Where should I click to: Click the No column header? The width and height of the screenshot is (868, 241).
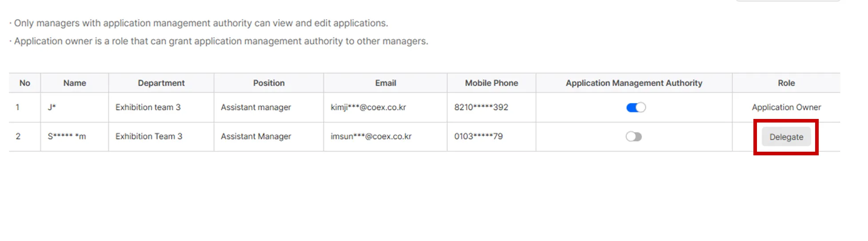tap(25, 83)
